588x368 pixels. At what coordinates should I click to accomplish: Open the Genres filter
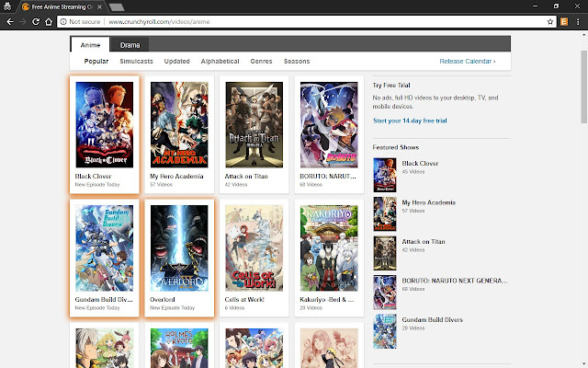261,62
